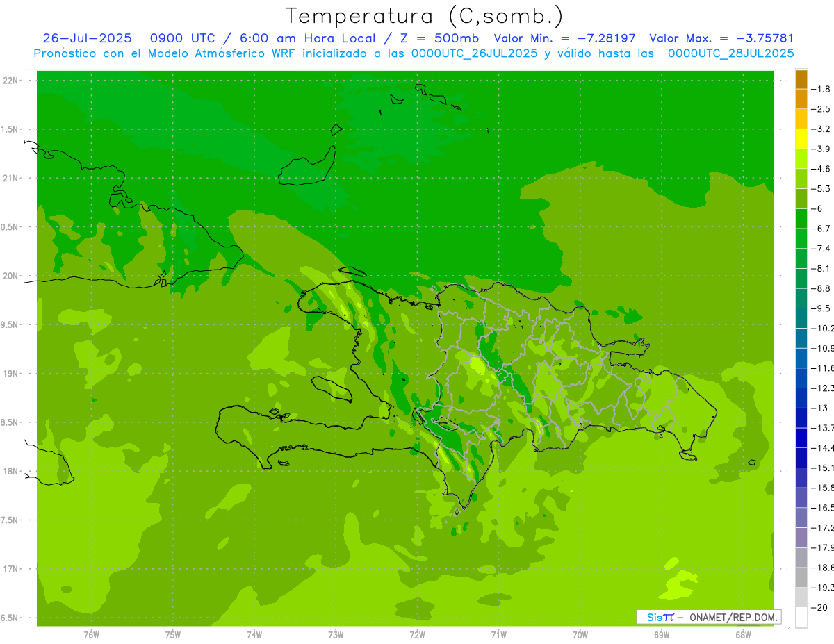
Task: Click the '-6' color scale value
Action: [x=818, y=208]
